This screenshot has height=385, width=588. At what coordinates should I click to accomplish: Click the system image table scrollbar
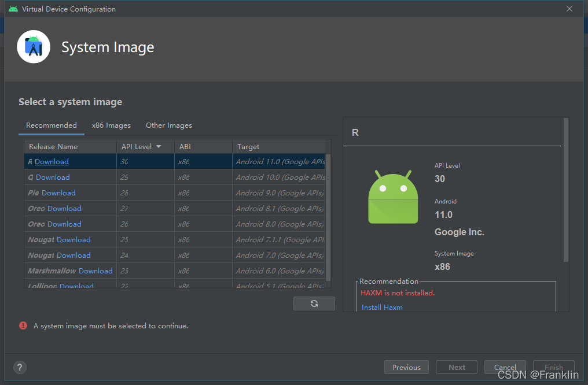tap(328, 217)
